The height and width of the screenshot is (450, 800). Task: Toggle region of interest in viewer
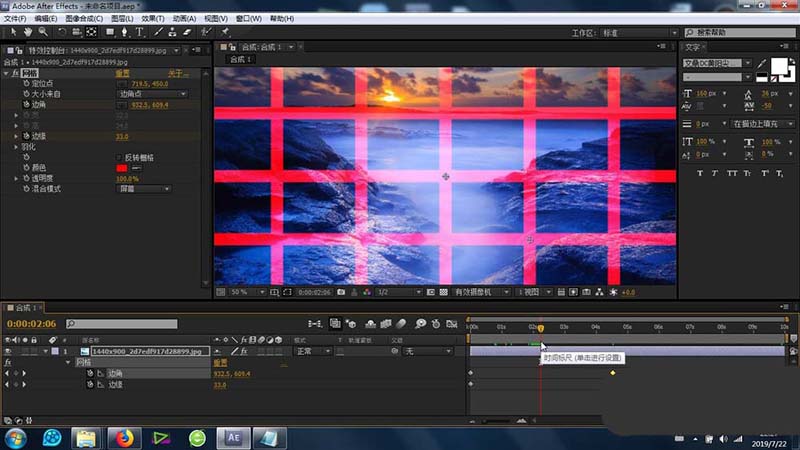pos(431,292)
